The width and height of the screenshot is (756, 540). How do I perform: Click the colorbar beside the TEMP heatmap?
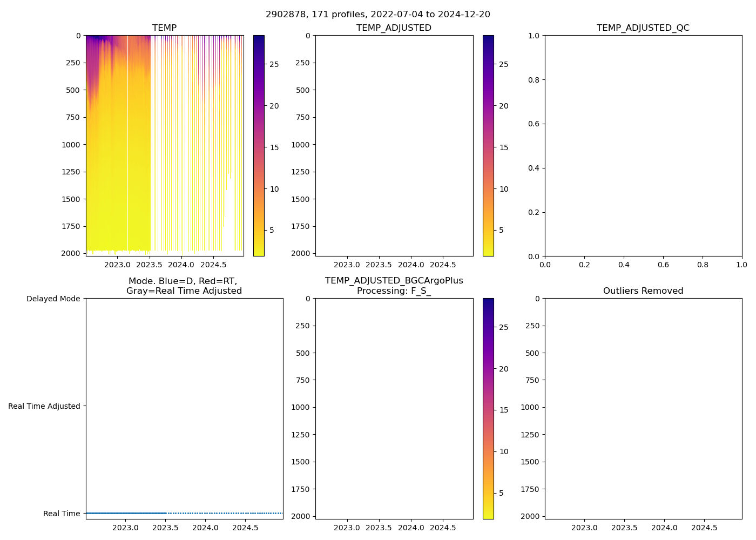pyautogui.click(x=259, y=146)
